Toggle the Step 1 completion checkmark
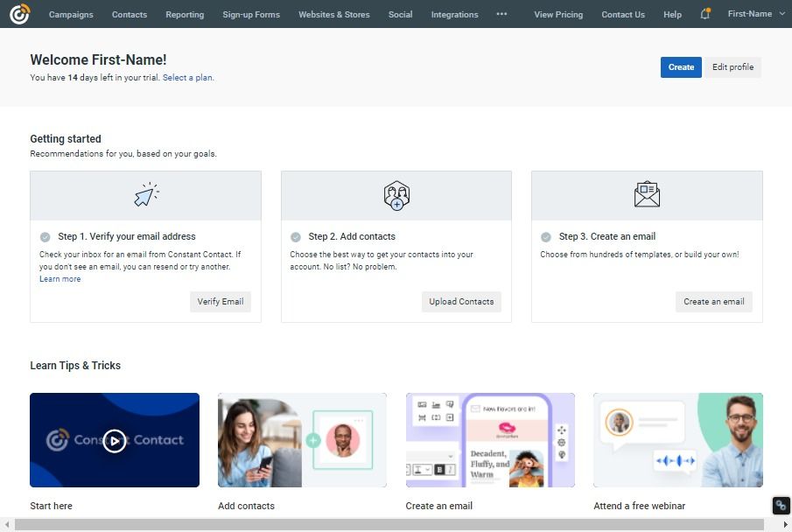 click(45, 237)
